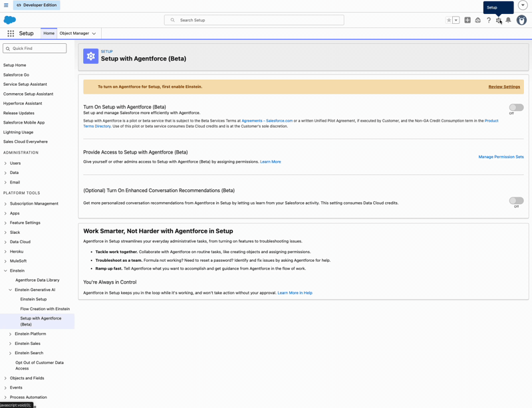Click the Review Settings link
The width and height of the screenshot is (532, 408).
tap(503, 87)
